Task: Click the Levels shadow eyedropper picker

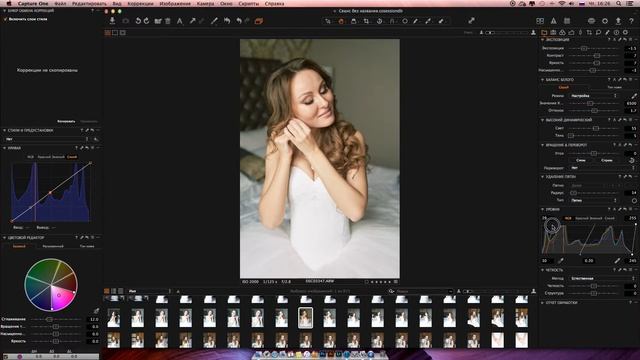Action: point(561,260)
